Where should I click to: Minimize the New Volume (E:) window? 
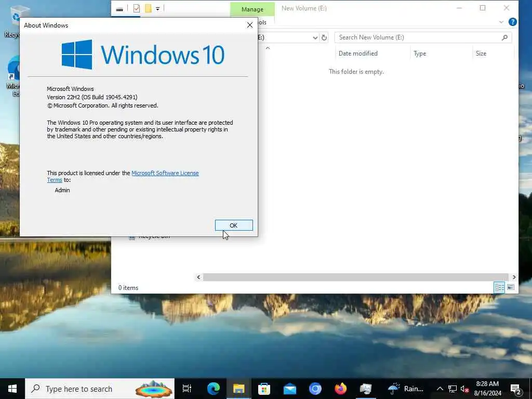459,8
